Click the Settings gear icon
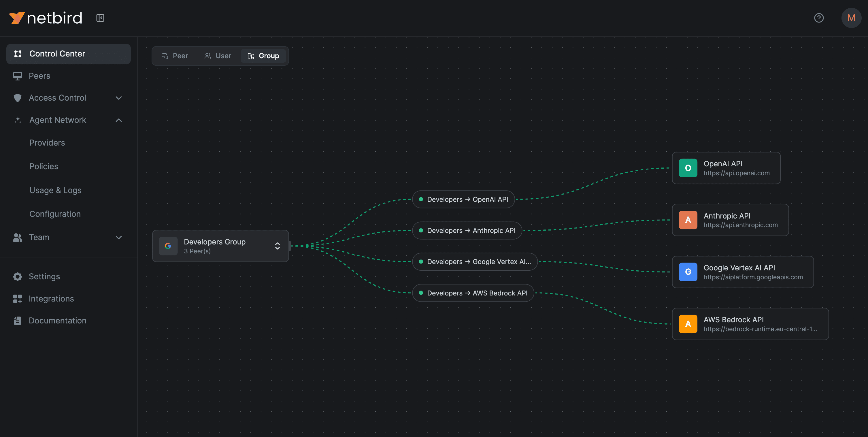This screenshot has width=868, height=437. pos(18,277)
